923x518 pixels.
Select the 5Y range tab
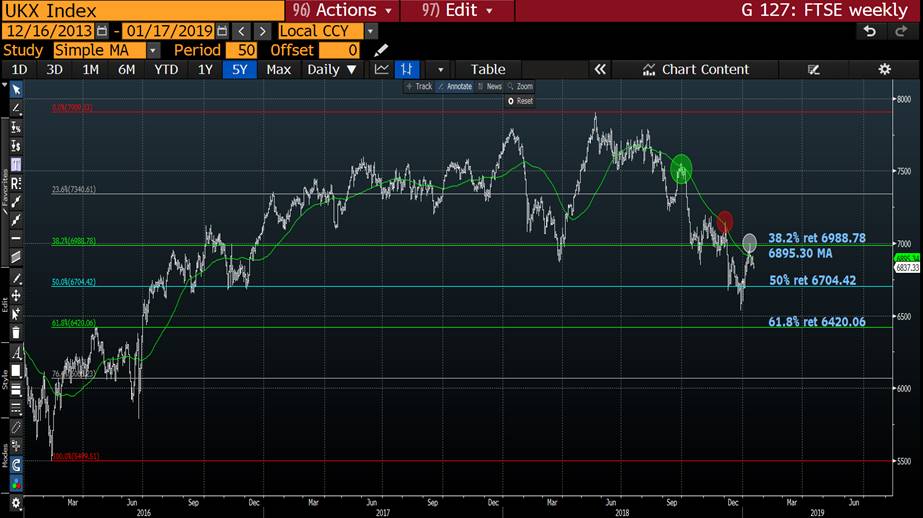(x=239, y=69)
